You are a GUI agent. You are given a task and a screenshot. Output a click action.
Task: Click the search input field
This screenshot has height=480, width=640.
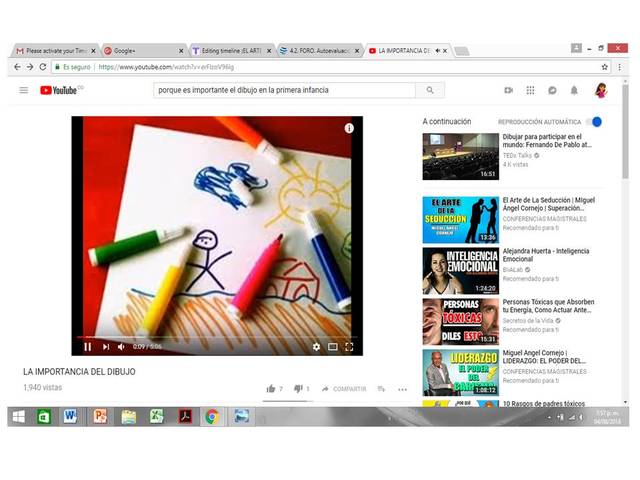pos(284,90)
